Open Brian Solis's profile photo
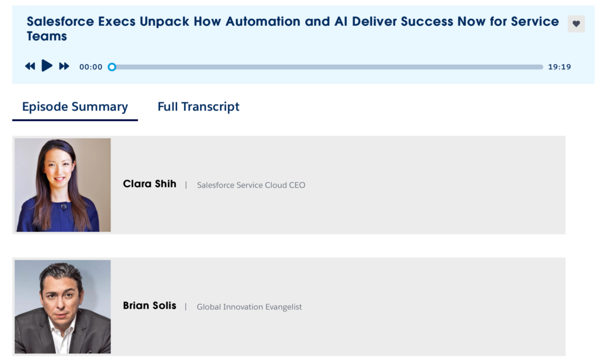This screenshot has width=602, height=364. tap(62, 307)
